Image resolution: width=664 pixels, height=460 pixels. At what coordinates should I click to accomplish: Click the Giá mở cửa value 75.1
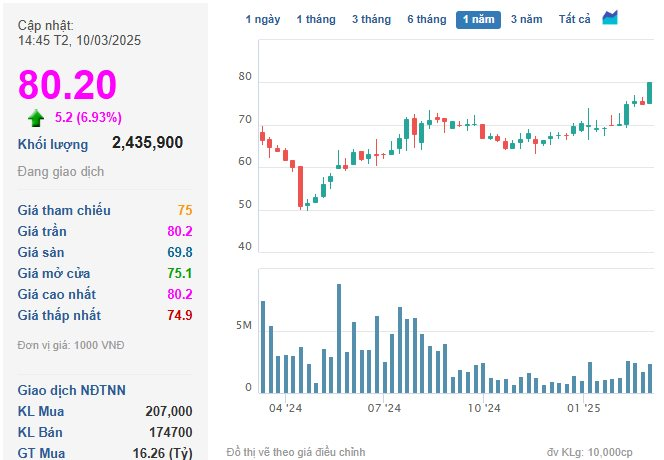tap(180, 273)
